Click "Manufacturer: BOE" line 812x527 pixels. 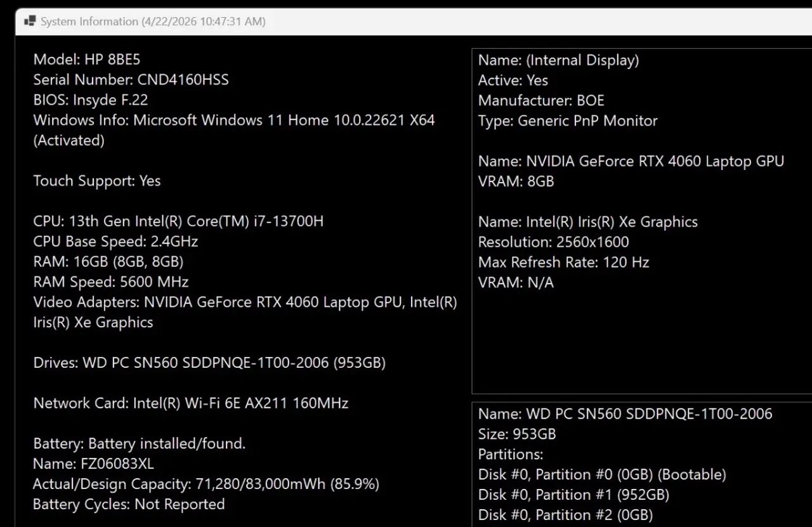tap(541, 101)
